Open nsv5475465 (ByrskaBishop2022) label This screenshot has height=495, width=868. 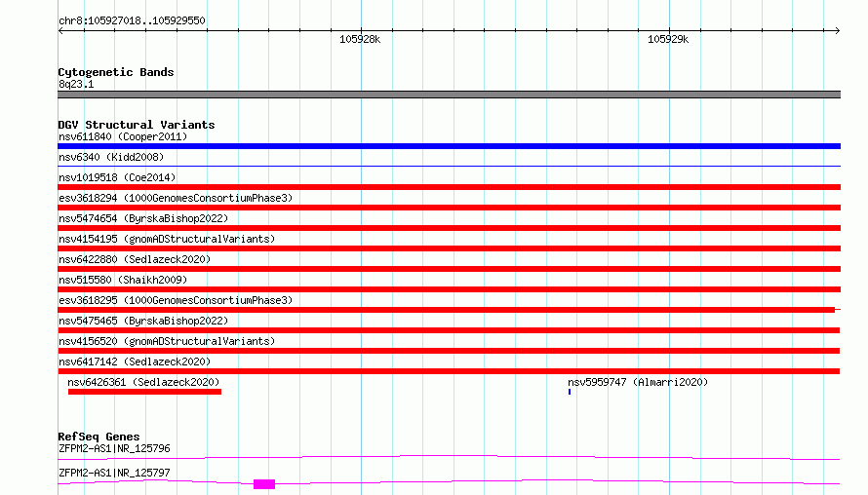(x=143, y=321)
